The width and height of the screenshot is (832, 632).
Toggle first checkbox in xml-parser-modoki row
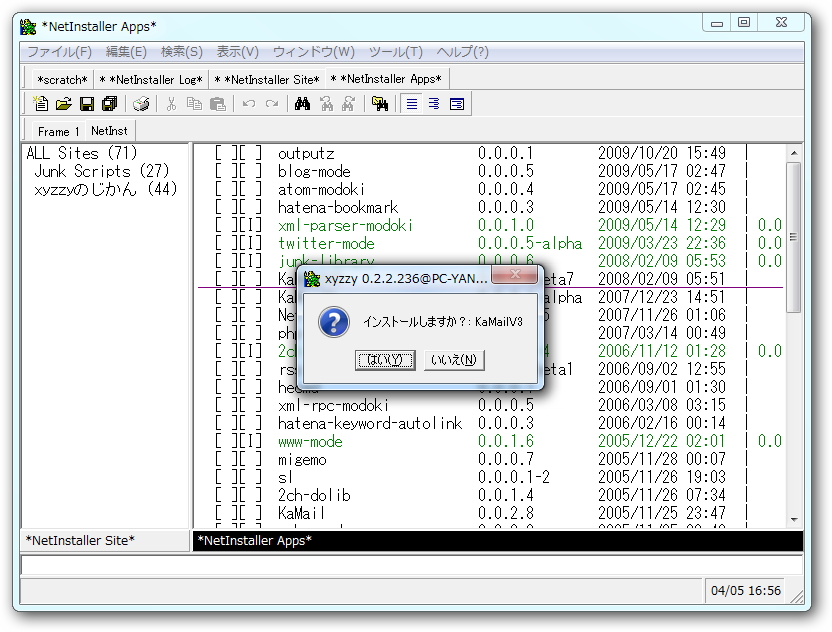(226, 226)
